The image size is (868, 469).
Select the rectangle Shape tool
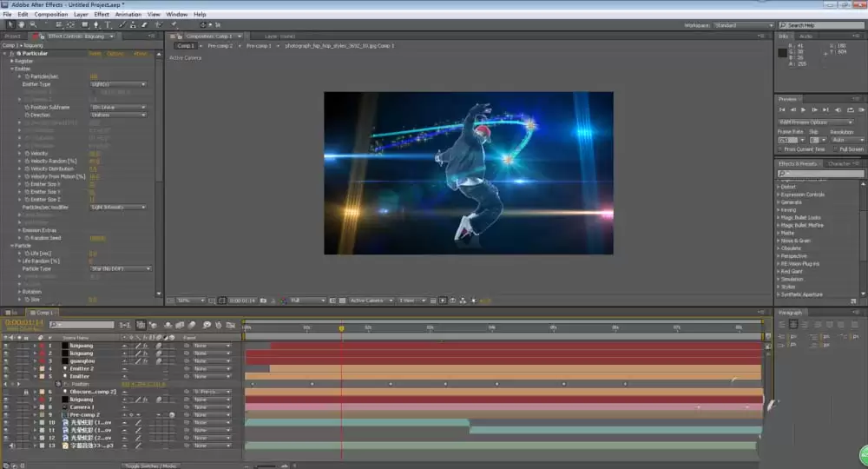85,25
